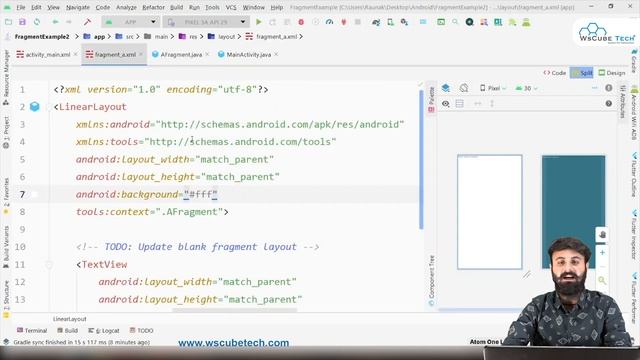
Task: Click the horizontal editor scrollbar
Action: (x=235, y=310)
